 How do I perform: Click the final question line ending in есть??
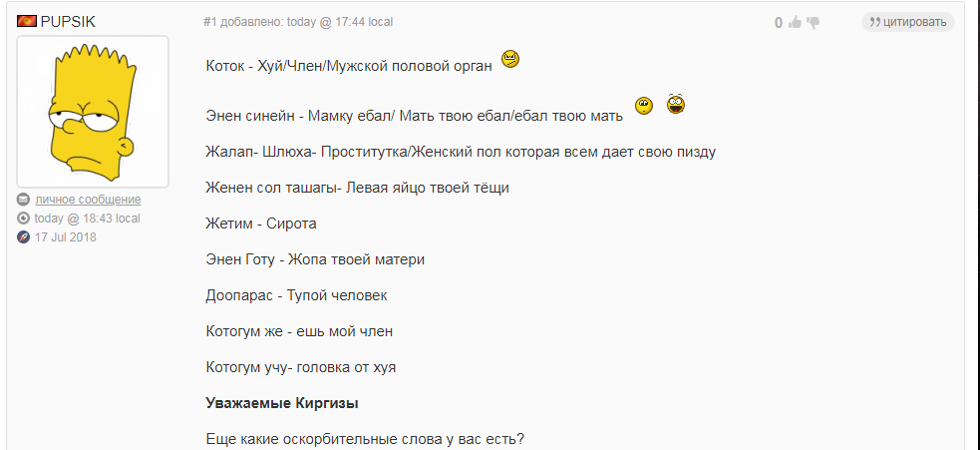364,439
